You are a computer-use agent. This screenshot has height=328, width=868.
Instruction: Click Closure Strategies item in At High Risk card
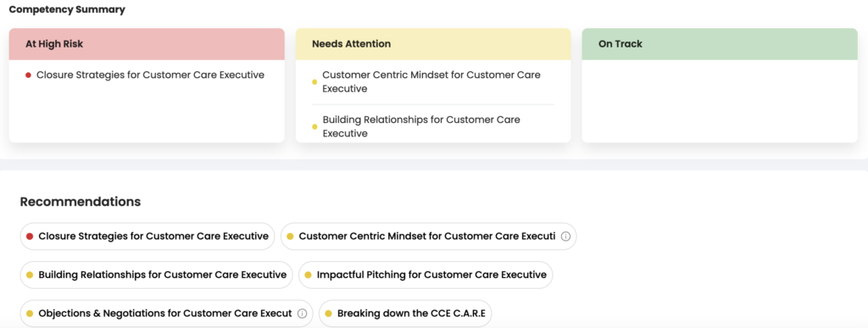150,75
